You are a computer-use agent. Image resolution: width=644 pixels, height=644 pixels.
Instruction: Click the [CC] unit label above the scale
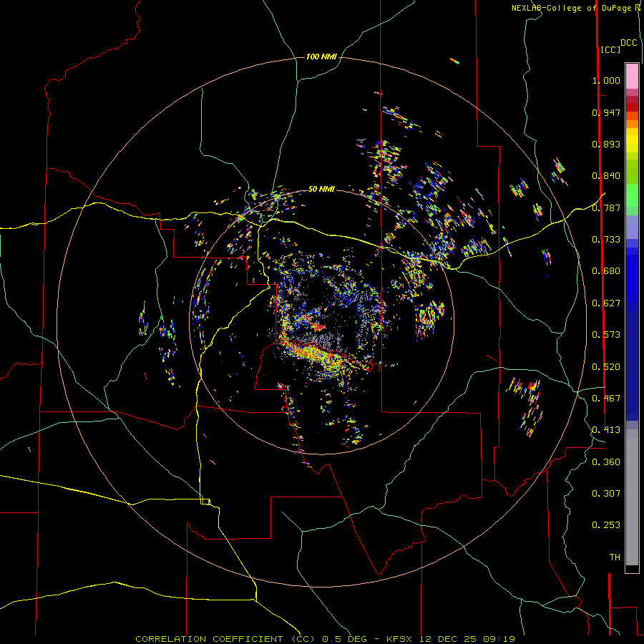click(x=610, y=49)
